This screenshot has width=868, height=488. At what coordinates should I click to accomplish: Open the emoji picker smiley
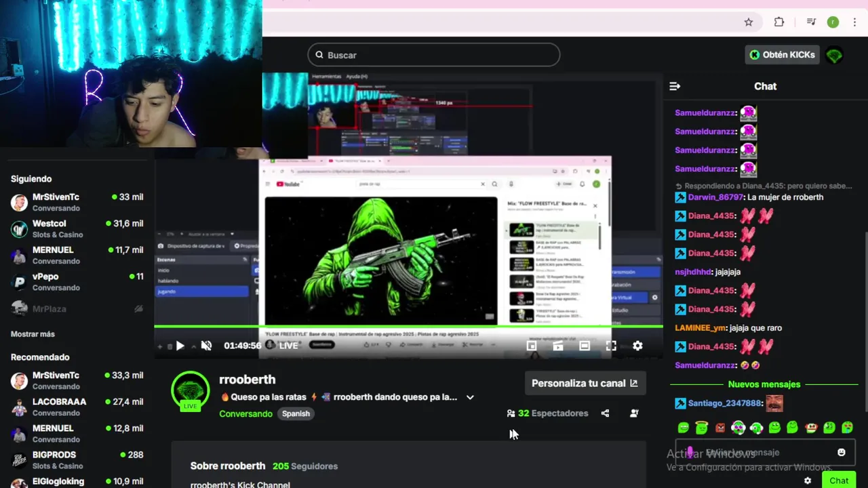(842, 452)
